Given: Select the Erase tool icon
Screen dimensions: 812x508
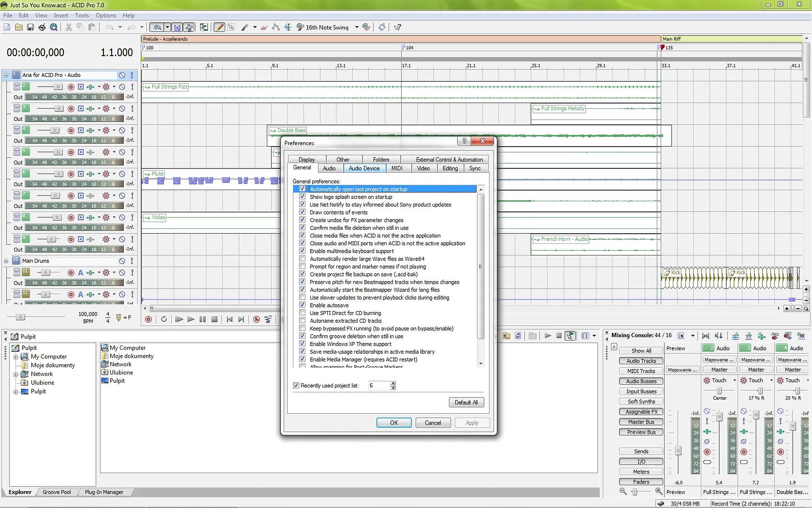Looking at the screenshot, I should (x=264, y=28).
